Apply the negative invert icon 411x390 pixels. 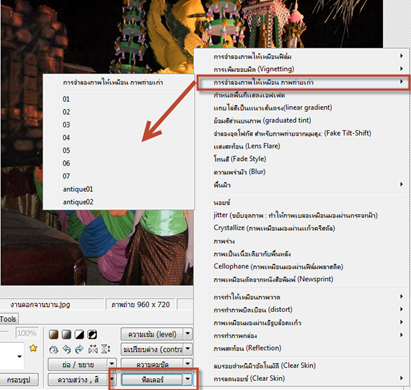click(x=92, y=334)
